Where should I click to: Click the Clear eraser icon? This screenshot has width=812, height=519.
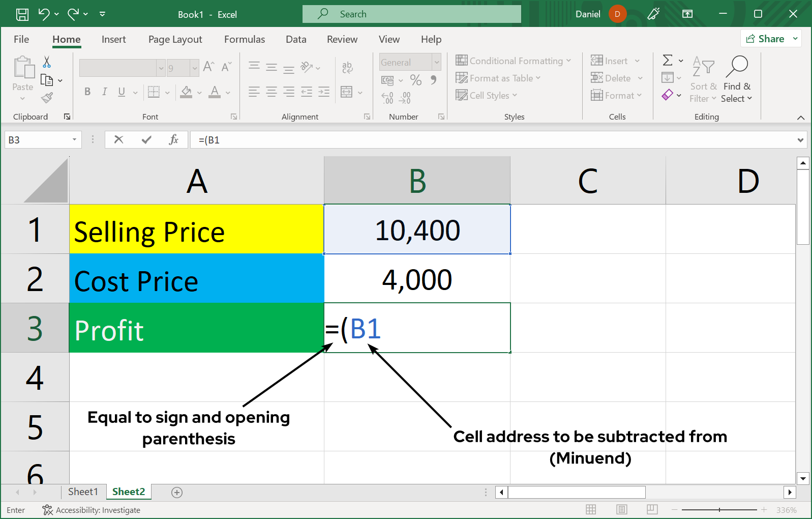pyautogui.click(x=668, y=95)
